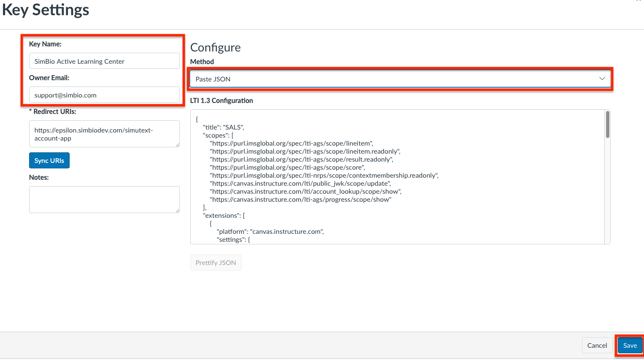Viewport: 644px width, 360px height.
Task: Click the lineitem.readonly scope line
Action: coord(305,152)
